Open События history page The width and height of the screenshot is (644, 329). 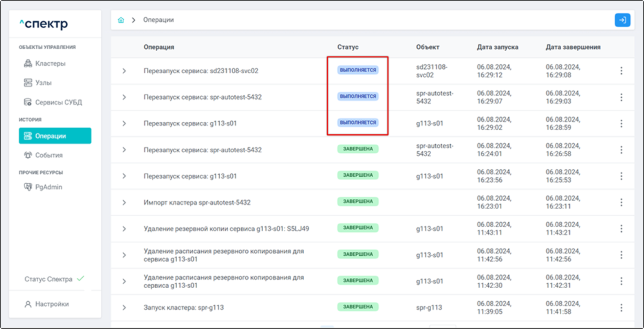(49, 155)
